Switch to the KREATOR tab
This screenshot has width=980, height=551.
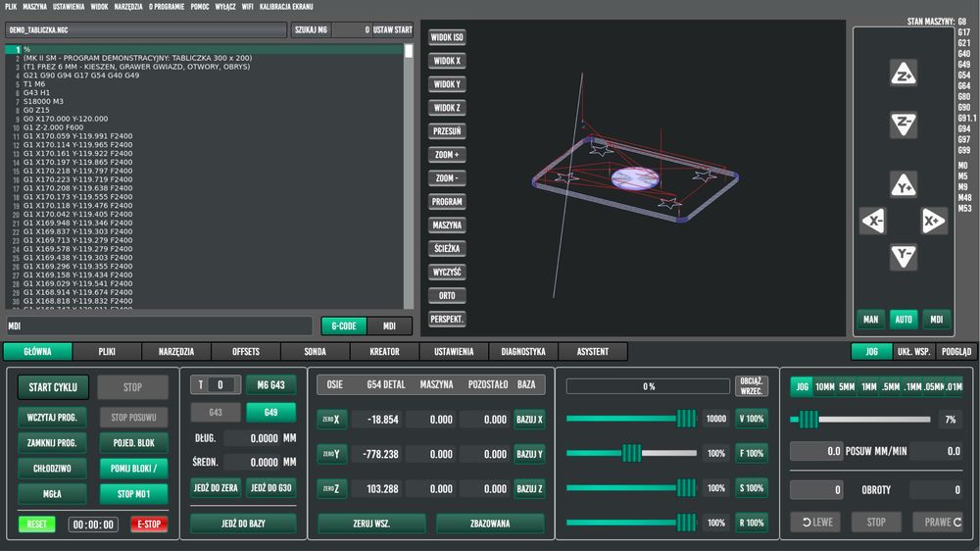tap(384, 352)
